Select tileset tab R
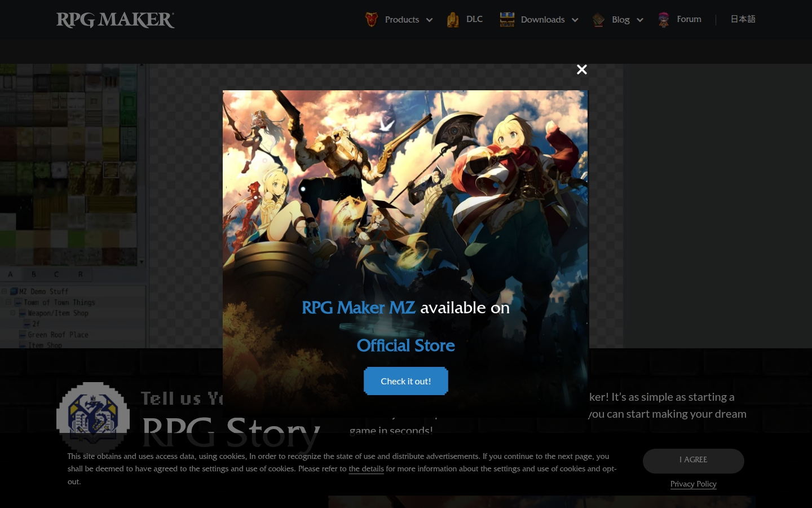The width and height of the screenshot is (812, 508). tap(81, 274)
